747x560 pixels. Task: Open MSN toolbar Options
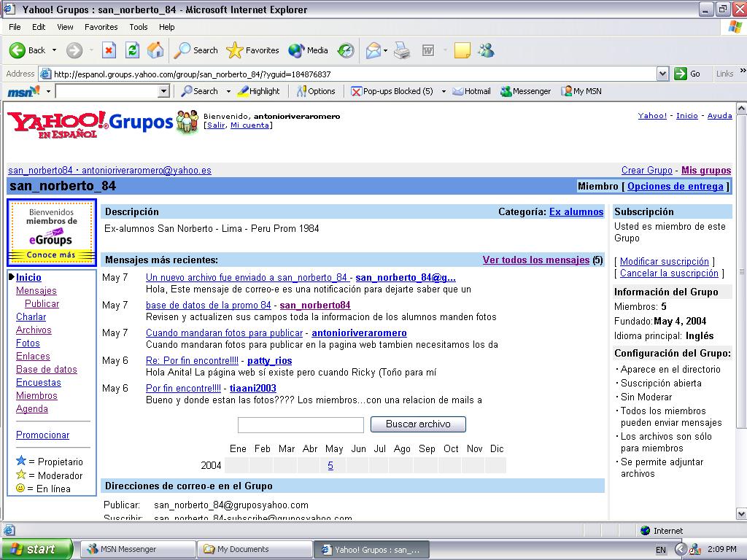pyautogui.click(x=315, y=91)
